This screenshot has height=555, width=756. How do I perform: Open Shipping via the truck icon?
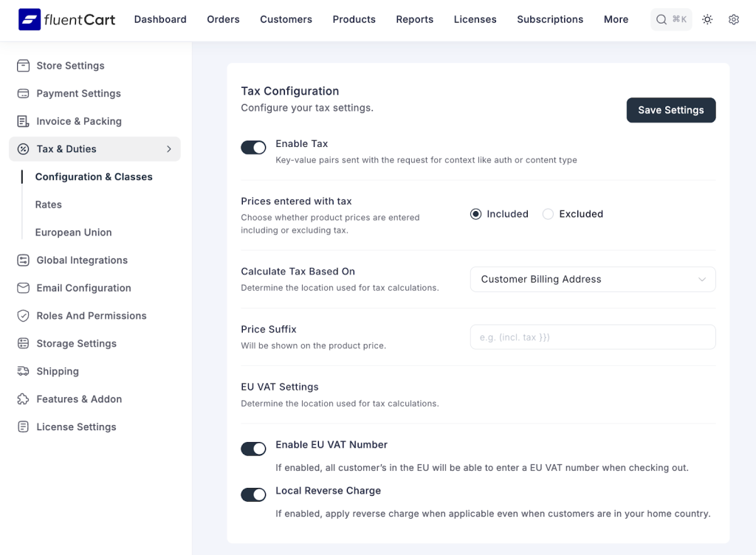23,371
